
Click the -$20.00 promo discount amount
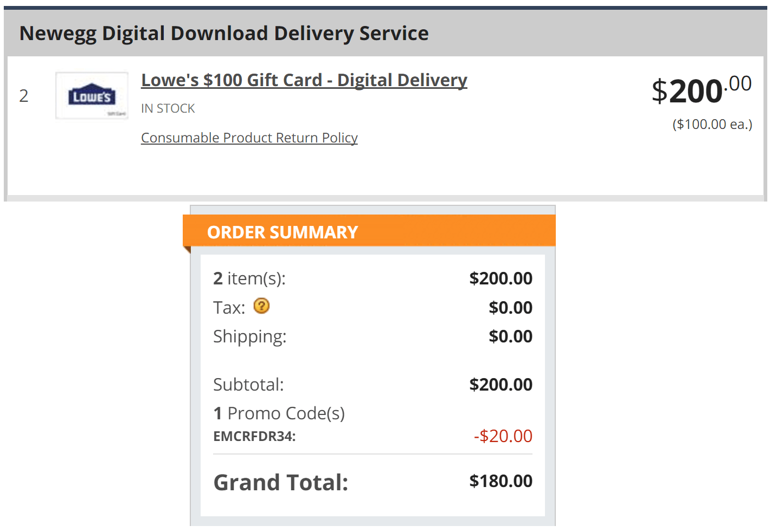pos(503,436)
